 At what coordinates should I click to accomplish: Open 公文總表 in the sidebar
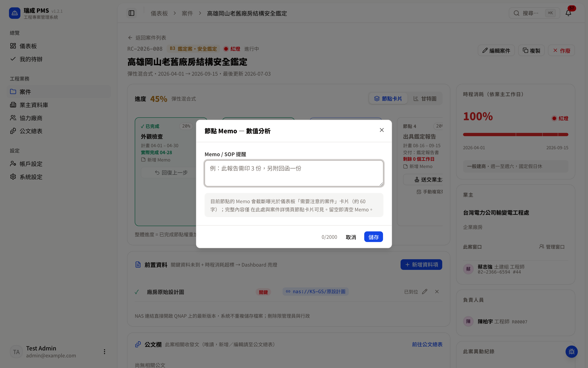point(59,131)
